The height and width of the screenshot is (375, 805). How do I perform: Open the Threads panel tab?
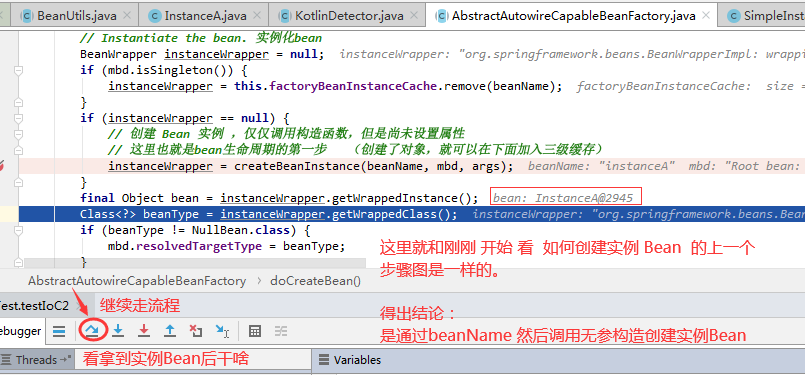36,360
